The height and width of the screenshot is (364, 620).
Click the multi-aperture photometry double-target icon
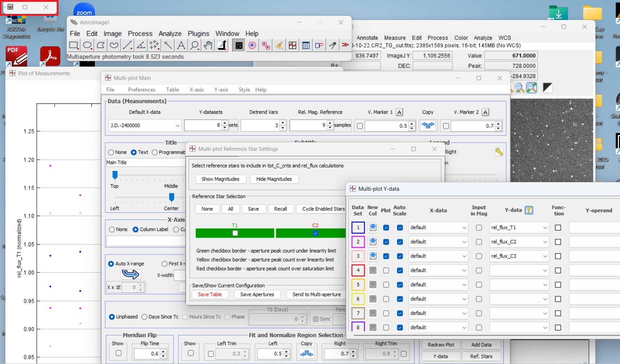[266, 45]
